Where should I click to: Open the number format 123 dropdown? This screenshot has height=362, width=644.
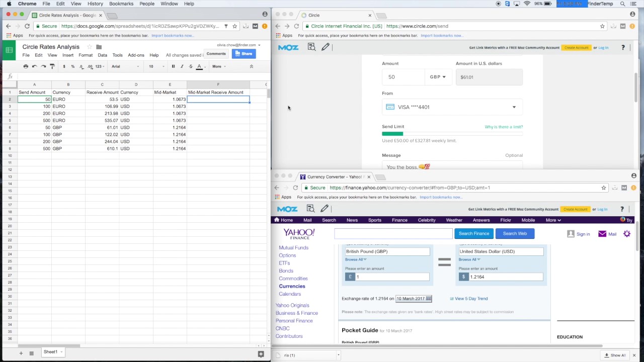click(99, 66)
